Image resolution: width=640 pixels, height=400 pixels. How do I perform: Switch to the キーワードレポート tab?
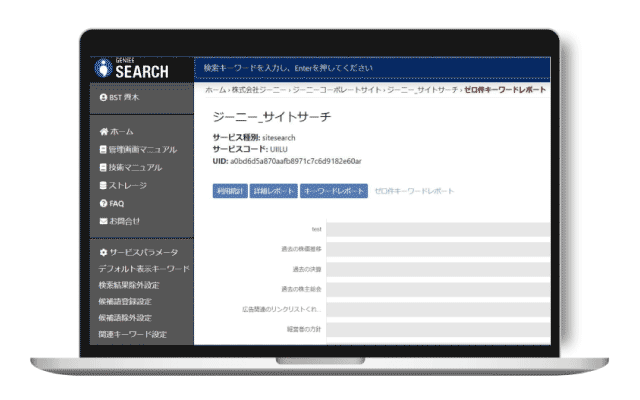click(x=334, y=191)
